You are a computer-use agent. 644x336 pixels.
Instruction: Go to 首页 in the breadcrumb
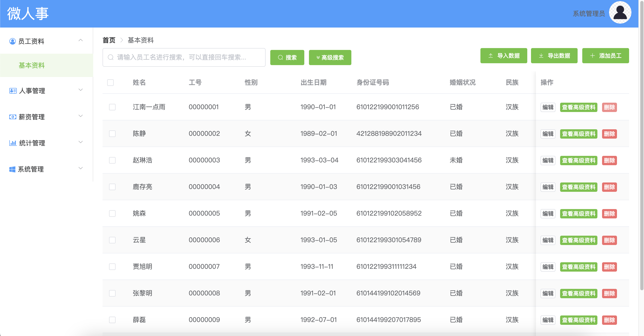coord(109,40)
